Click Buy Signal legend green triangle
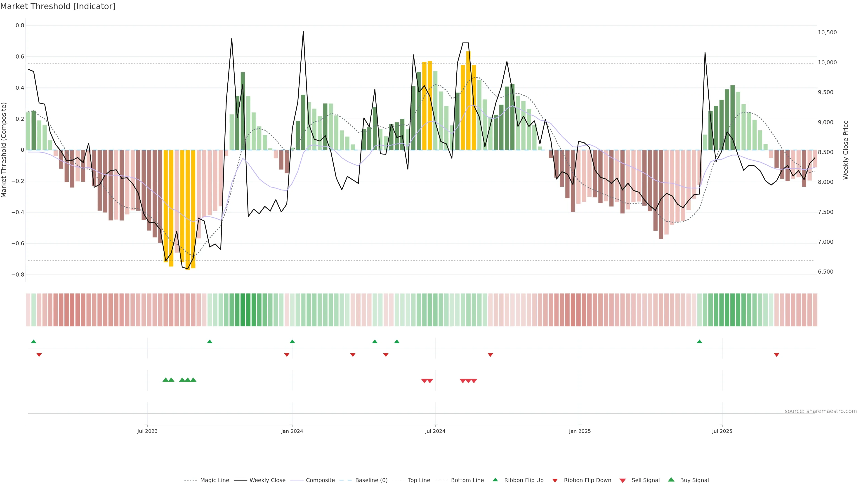868x488 pixels. pyautogui.click(x=671, y=480)
